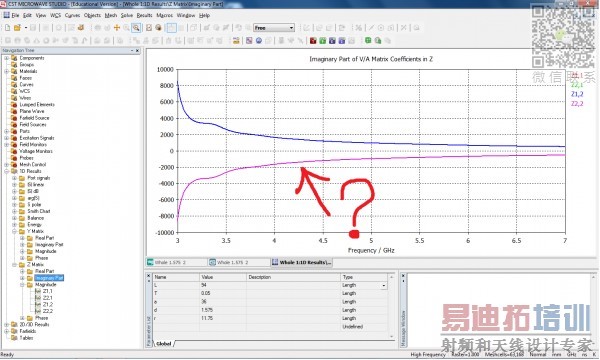600x360 pixels.
Task: Click the Z1,1 curve result icon
Action: point(38,291)
